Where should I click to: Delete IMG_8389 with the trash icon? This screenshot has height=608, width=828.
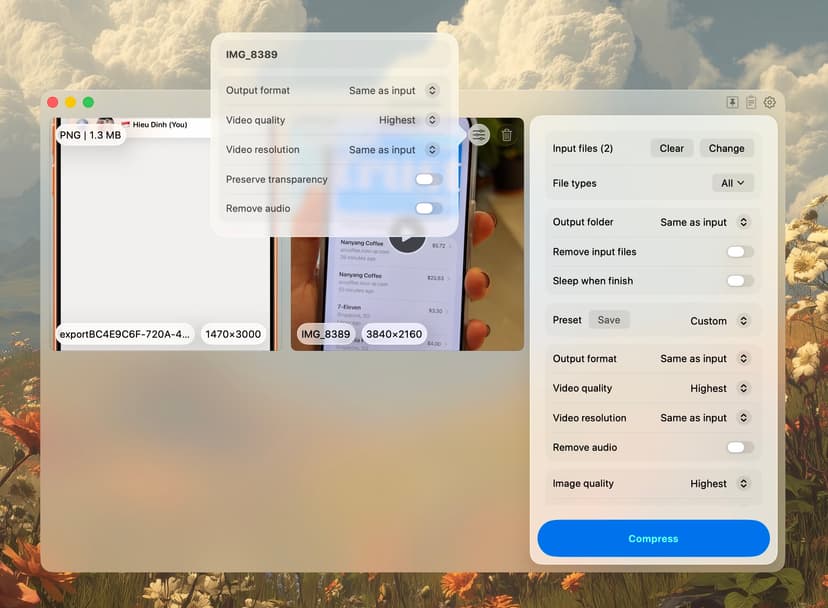tap(507, 135)
